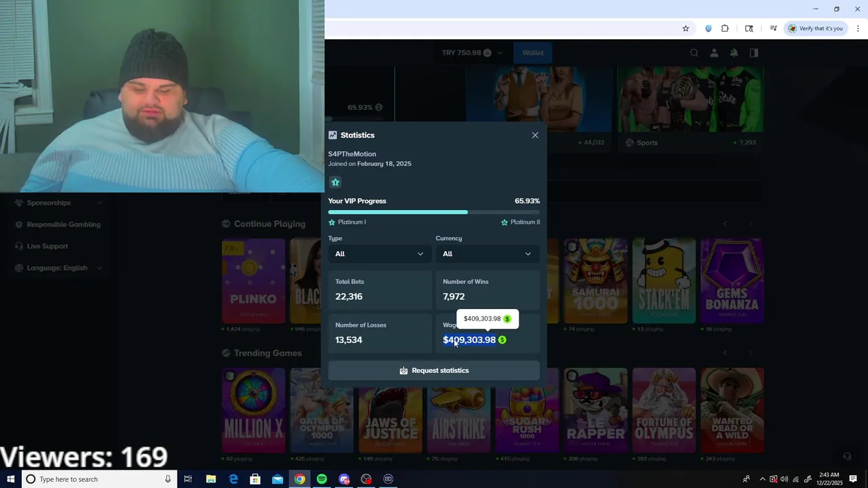Expand the Language: English selector
This screenshot has width=868, height=488.
click(58, 268)
